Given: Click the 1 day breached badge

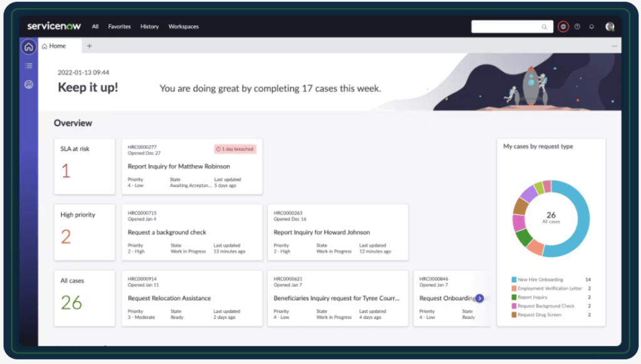Looking at the screenshot, I should tap(235, 149).
